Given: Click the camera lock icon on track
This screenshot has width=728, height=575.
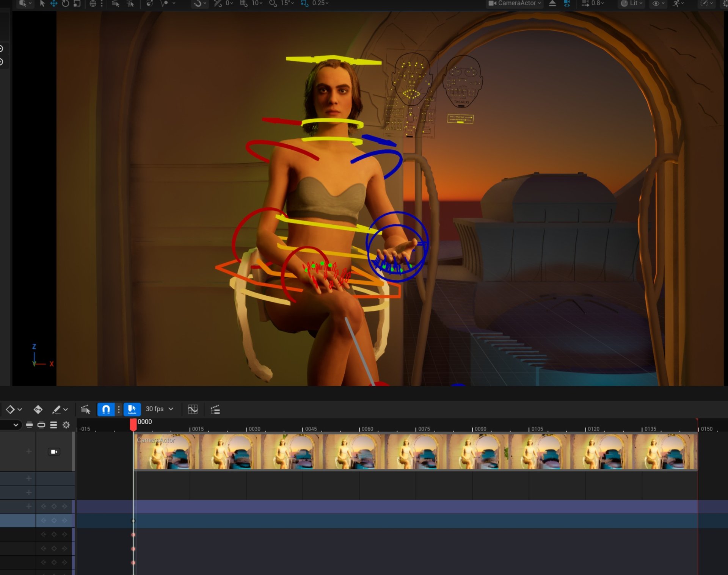Looking at the screenshot, I should (54, 451).
